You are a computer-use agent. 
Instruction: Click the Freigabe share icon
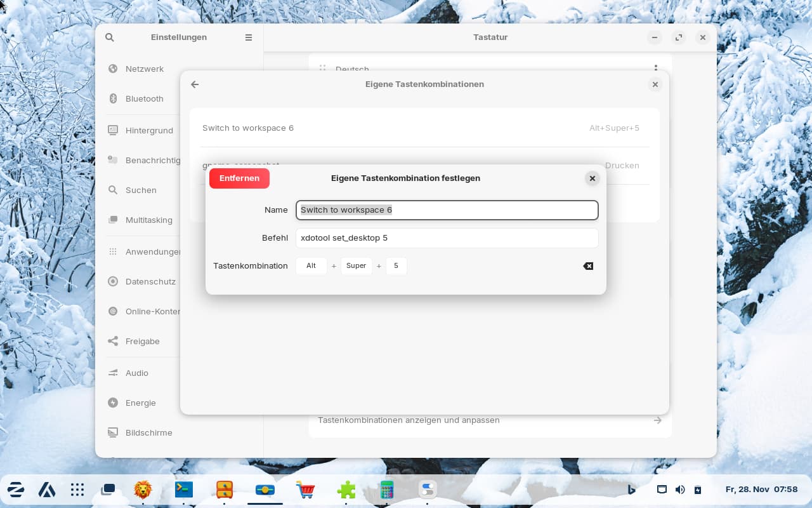coord(113,341)
